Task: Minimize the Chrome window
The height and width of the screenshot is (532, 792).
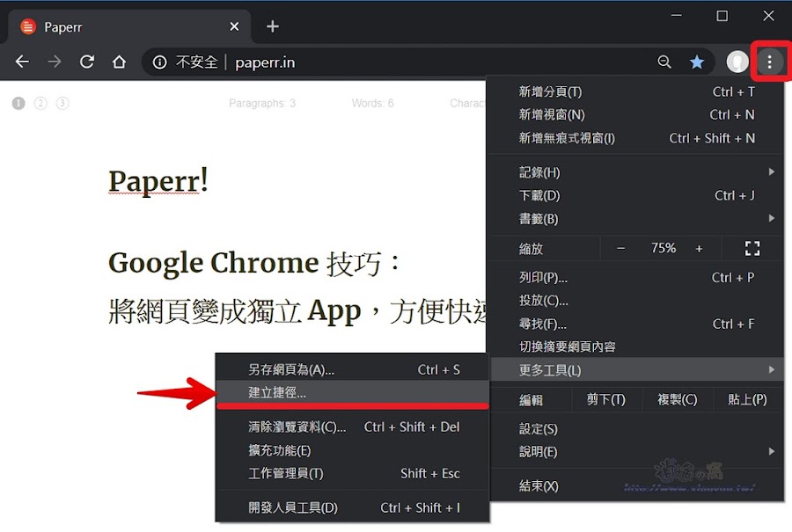Action: (x=677, y=16)
